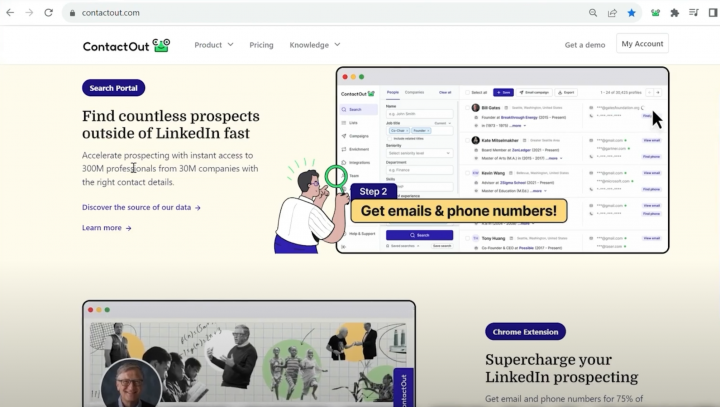This screenshot has height=407, width=720.
Task: Click the ContactOut logo
Action: tap(126, 45)
